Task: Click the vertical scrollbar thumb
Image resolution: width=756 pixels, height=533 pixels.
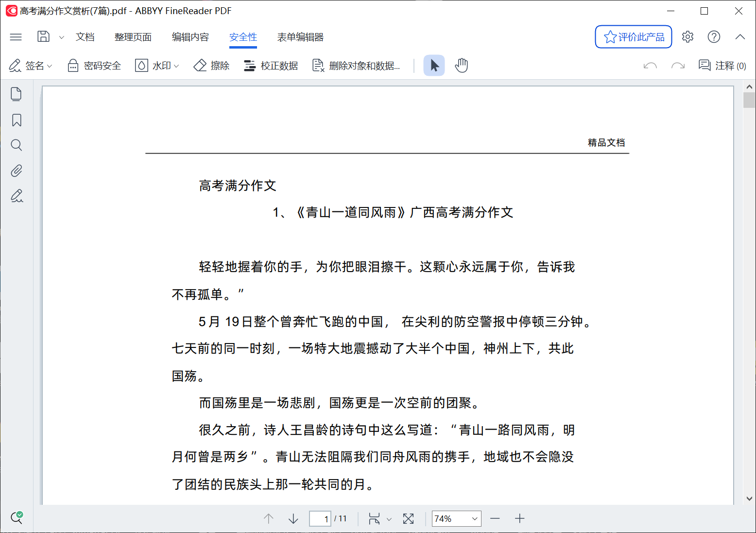Action: pyautogui.click(x=749, y=100)
